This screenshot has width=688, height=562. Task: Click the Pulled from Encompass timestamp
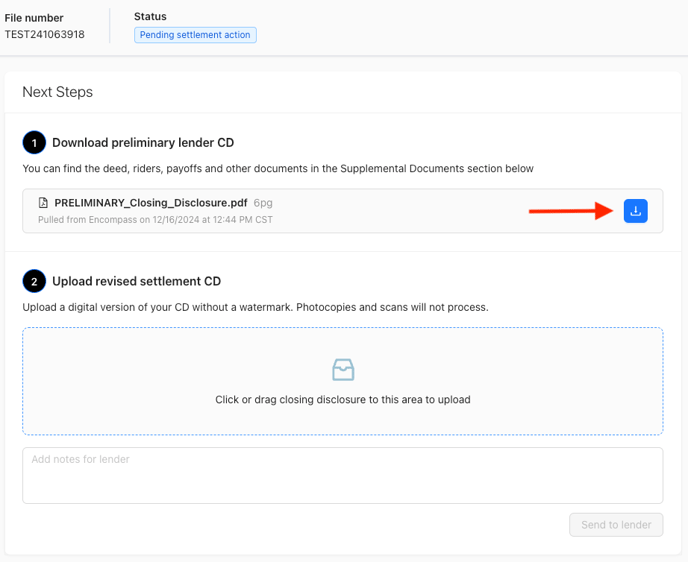(x=155, y=219)
